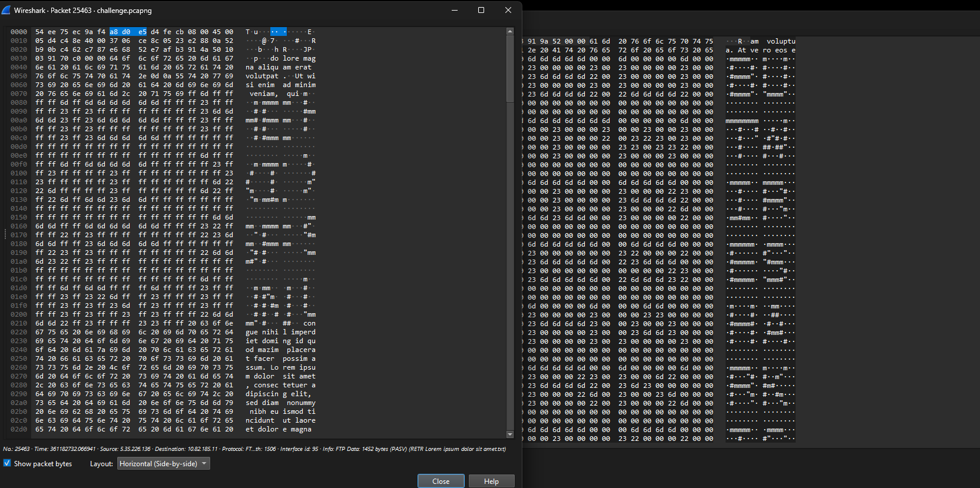Toggle the Show packet bytes checkbox

7,463
